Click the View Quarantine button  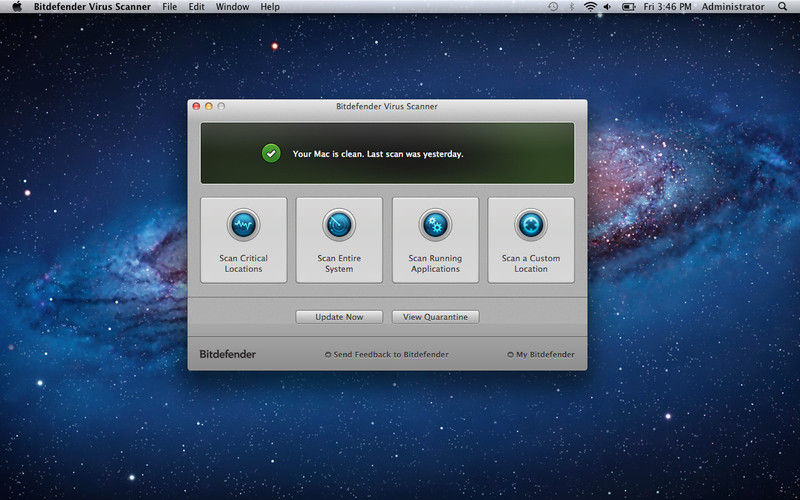435,317
